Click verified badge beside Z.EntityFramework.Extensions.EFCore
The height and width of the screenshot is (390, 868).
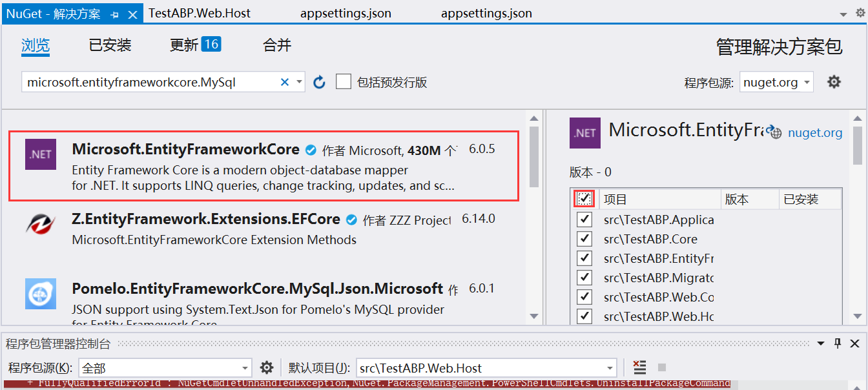tap(351, 220)
